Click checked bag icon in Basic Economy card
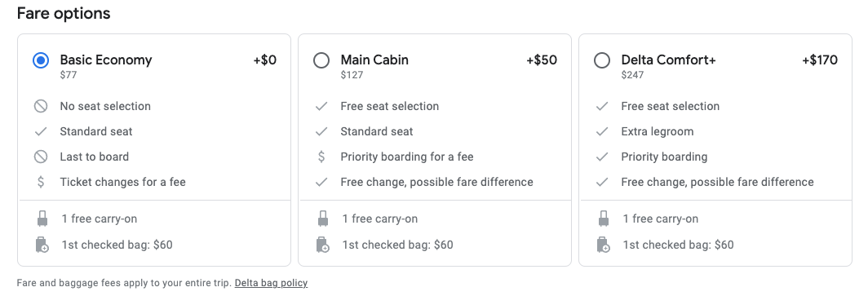Viewport: 868px width, 296px height. coord(42,245)
